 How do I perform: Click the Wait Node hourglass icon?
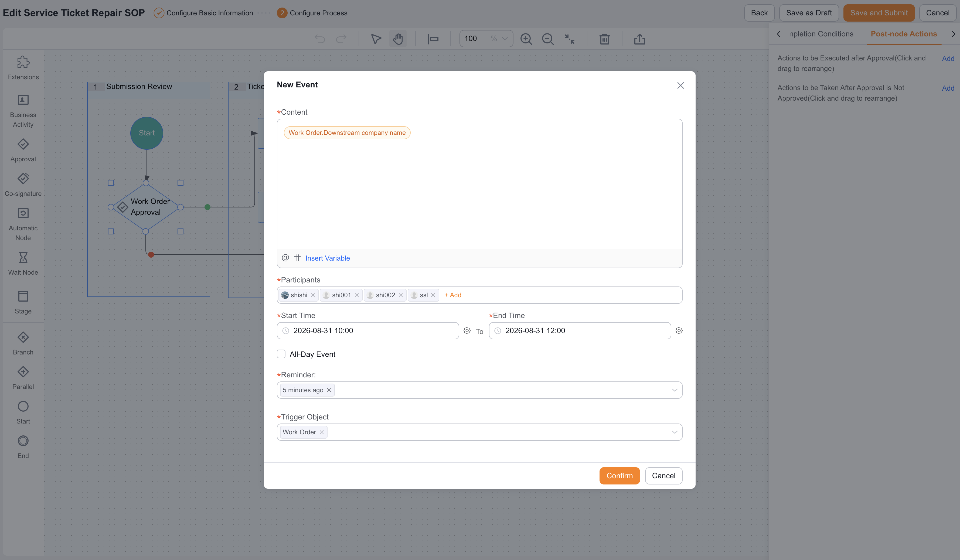click(x=23, y=258)
